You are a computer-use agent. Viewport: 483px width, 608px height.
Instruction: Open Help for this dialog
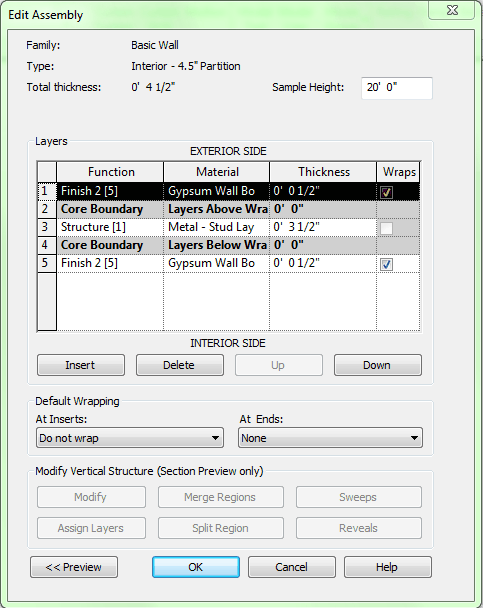(x=388, y=567)
